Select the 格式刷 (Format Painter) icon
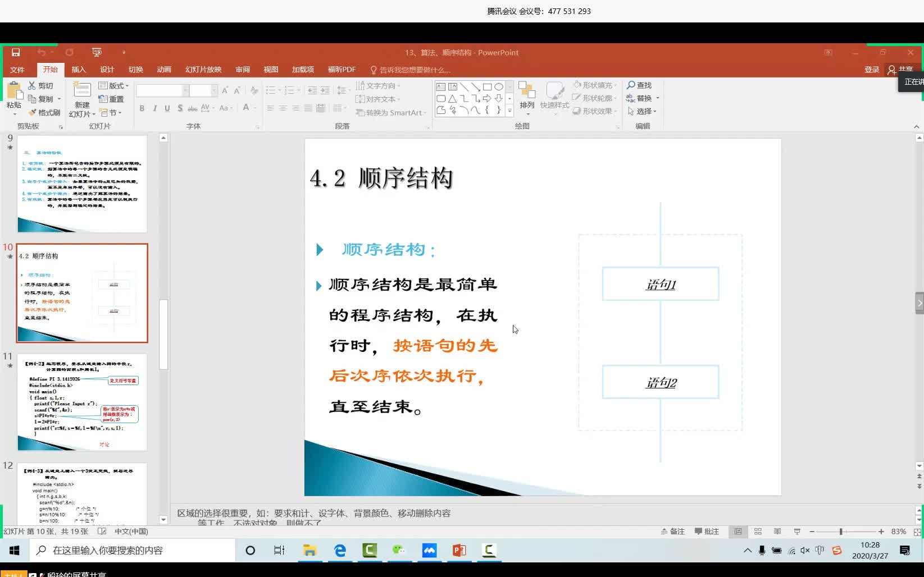The image size is (924, 577). pos(45,112)
